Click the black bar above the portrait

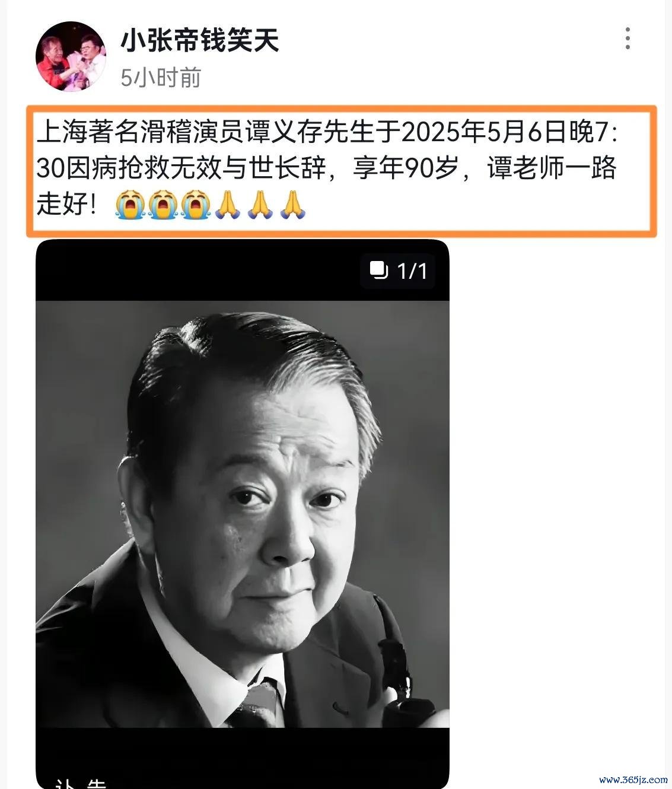pyautogui.click(x=243, y=271)
